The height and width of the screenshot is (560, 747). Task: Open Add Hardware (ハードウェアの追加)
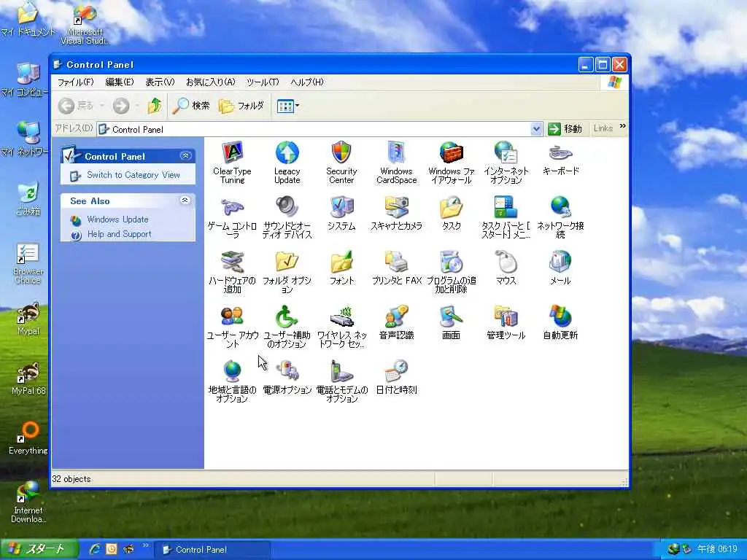233,272
